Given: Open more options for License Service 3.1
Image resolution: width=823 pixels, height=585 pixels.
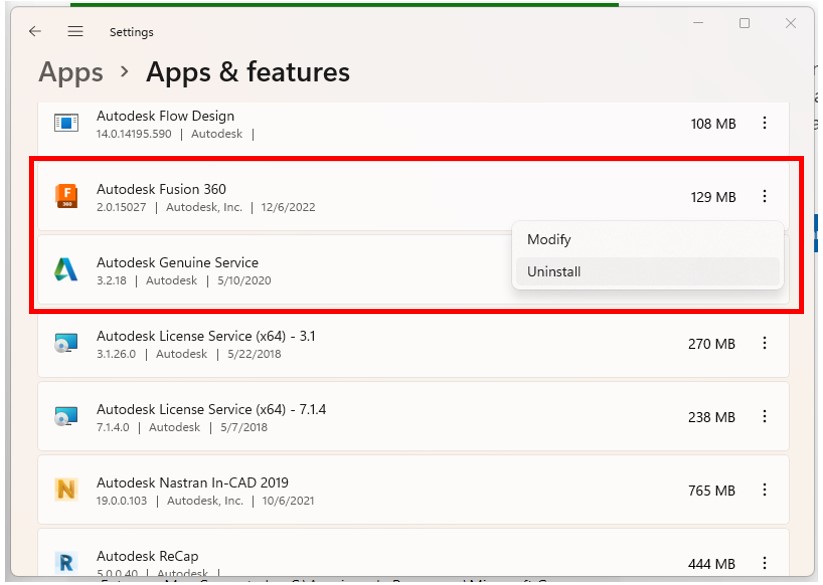Looking at the screenshot, I should coord(764,343).
